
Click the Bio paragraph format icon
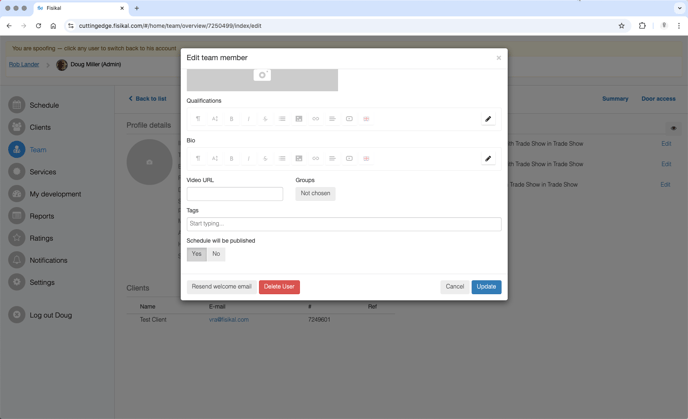198,158
